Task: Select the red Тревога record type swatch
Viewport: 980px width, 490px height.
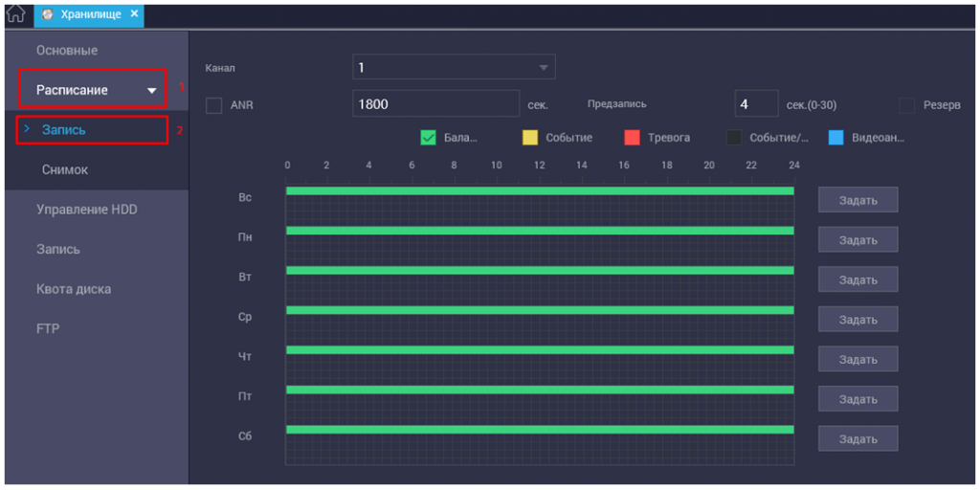Action: [x=632, y=137]
